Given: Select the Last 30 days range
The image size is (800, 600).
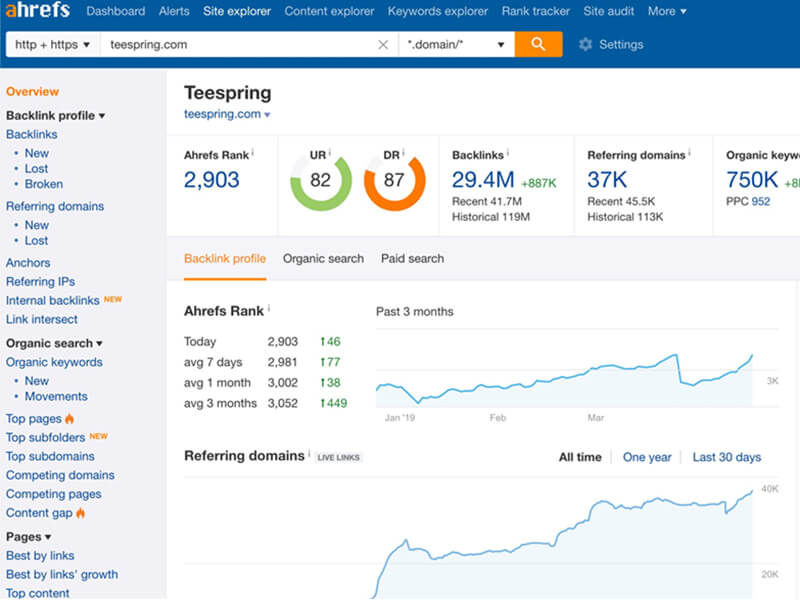Looking at the screenshot, I should click(x=727, y=457).
